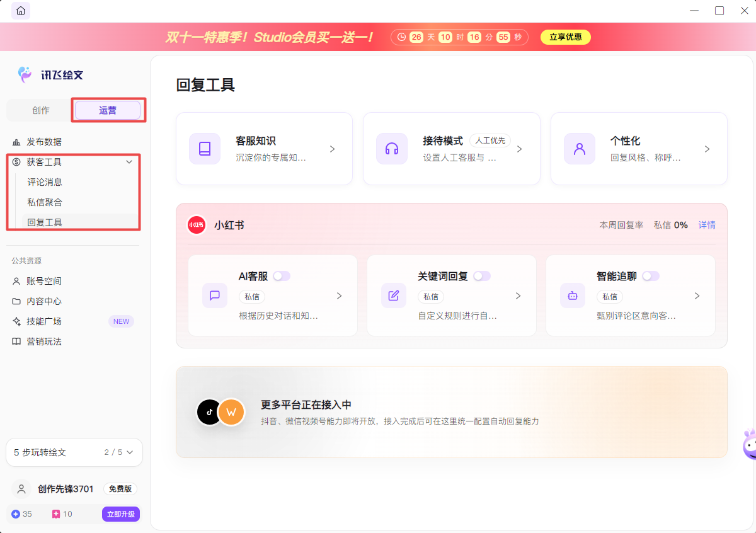Open 技能广场 NEW badge
This screenshot has width=756, height=533.
(x=121, y=321)
